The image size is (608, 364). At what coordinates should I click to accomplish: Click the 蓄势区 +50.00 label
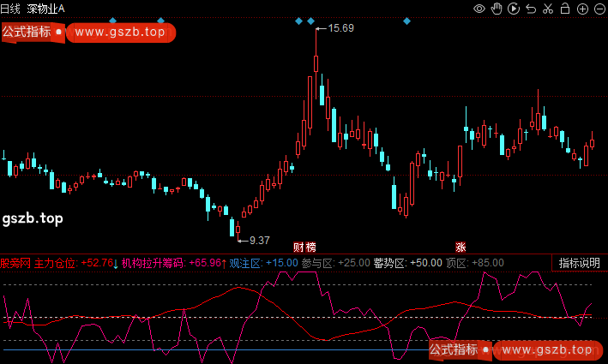tap(407, 263)
